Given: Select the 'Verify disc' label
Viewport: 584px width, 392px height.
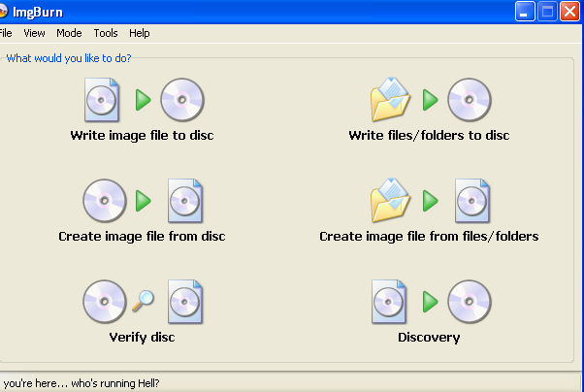Looking at the screenshot, I should coord(142,338).
